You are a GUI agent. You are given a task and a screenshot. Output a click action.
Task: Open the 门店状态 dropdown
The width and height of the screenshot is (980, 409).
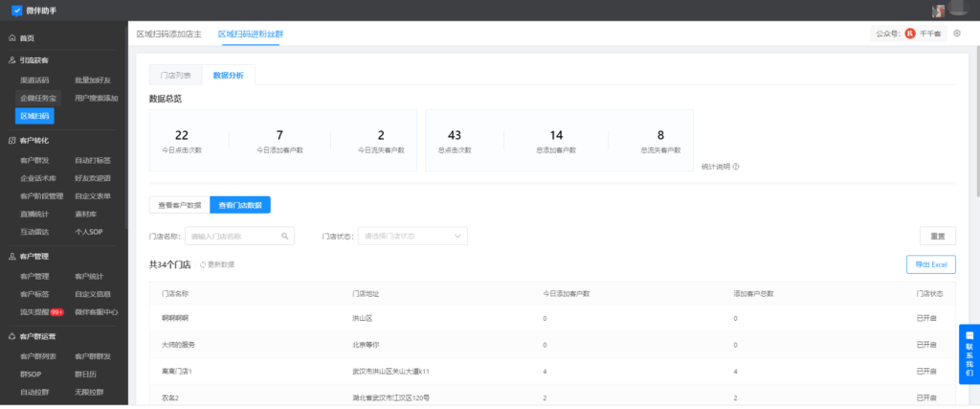point(412,236)
